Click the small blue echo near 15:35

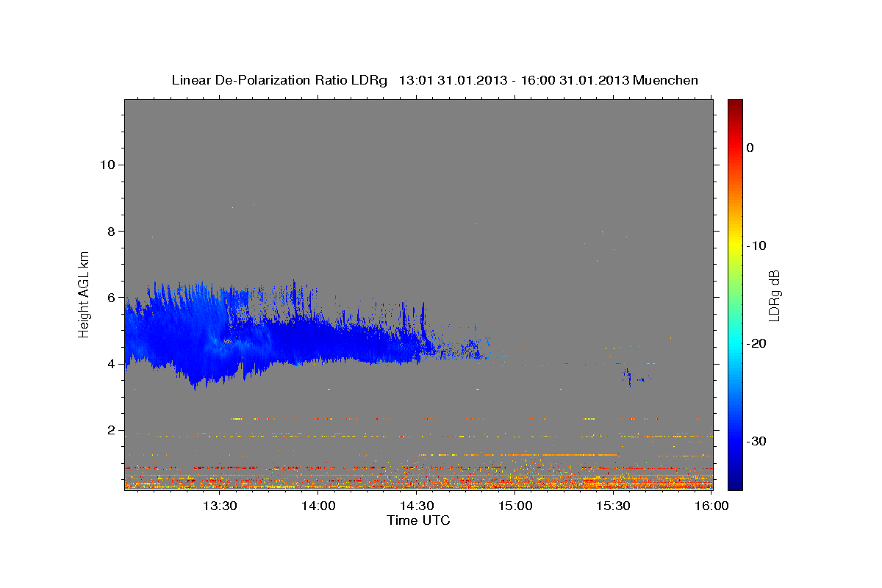pos(630,377)
